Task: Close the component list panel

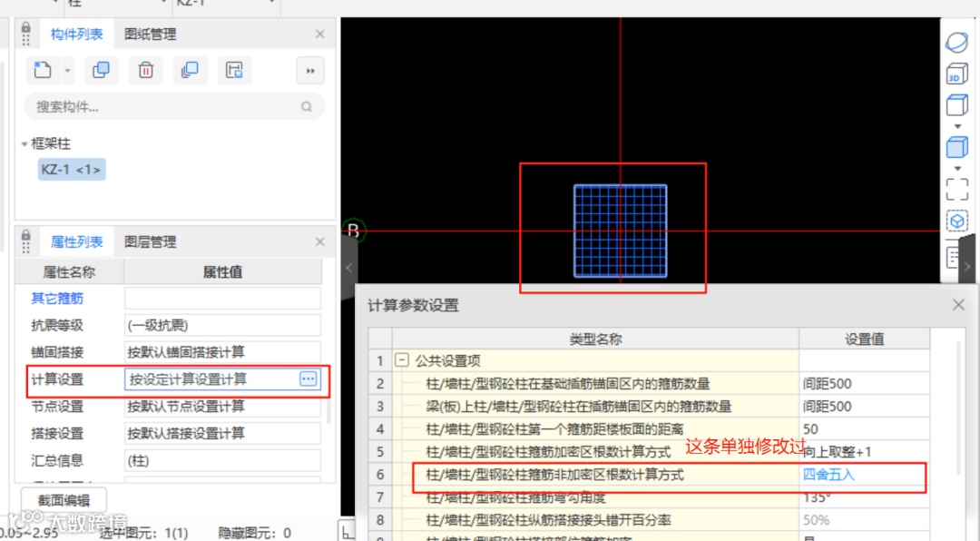Action: (320, 34)
